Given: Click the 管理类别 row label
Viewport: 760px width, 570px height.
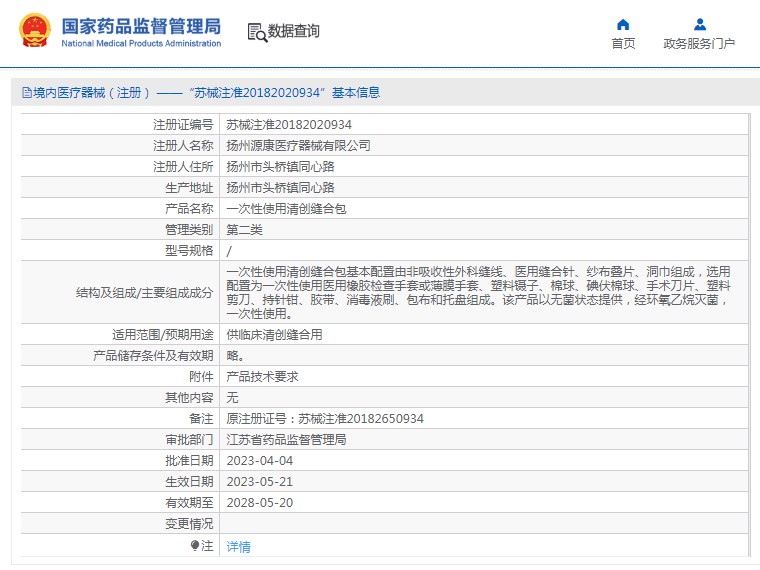Looking at the screenshot, I should click(189, 230).
